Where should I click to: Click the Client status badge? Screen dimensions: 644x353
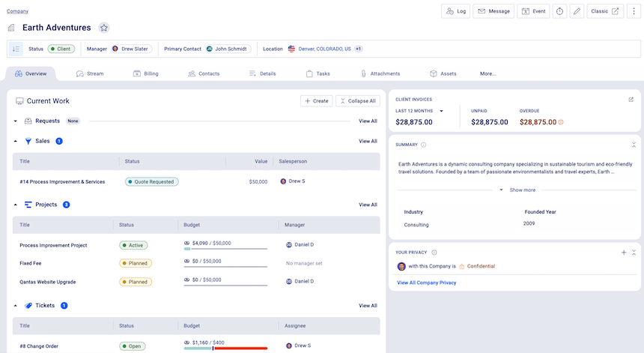click(x=61, y=49)
